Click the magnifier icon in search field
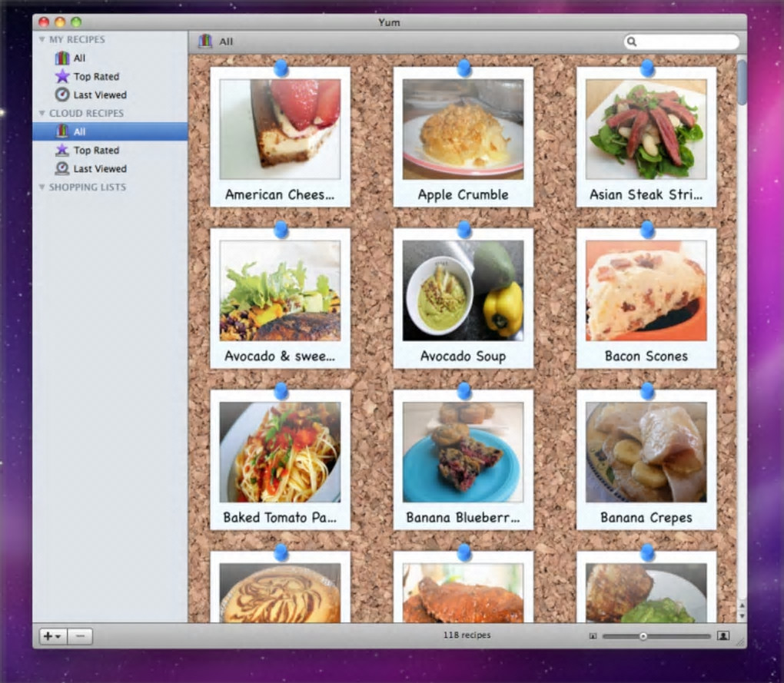Screen dimensions: 784x683 pyautogui.click(x=632, y=41)
